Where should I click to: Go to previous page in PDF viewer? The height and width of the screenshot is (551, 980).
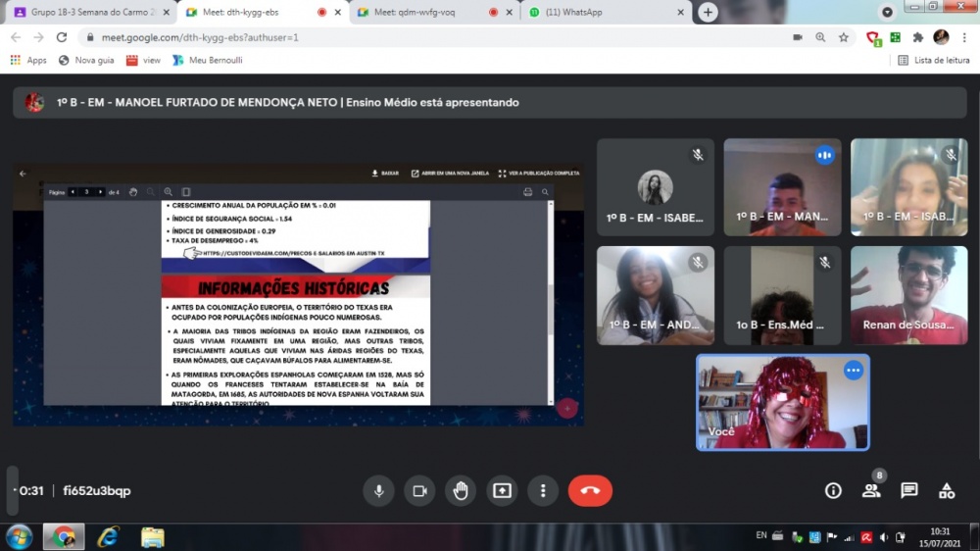click(x=73, y=192)
